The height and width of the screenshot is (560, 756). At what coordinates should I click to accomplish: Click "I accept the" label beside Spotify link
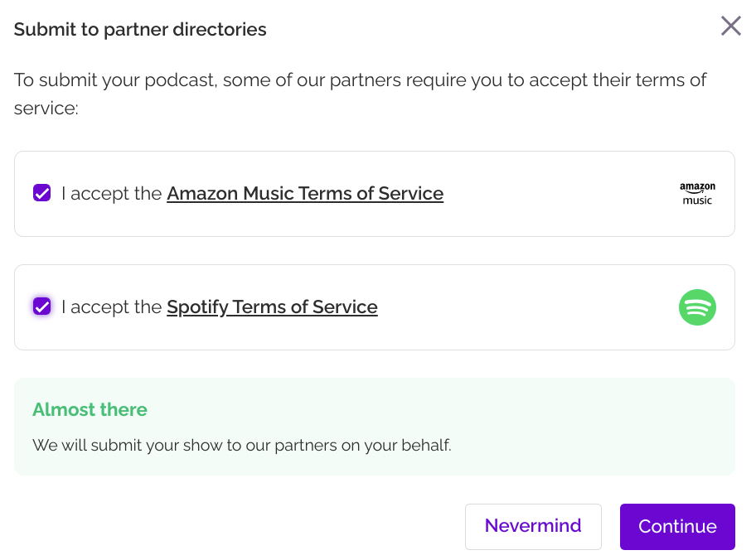(x=111, y=307)
